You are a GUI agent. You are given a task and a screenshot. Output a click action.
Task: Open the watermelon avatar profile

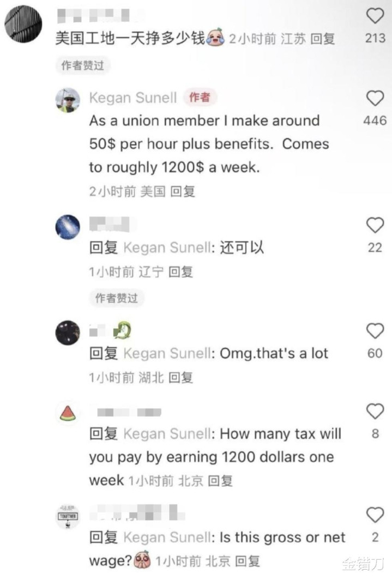click(68, 413)
